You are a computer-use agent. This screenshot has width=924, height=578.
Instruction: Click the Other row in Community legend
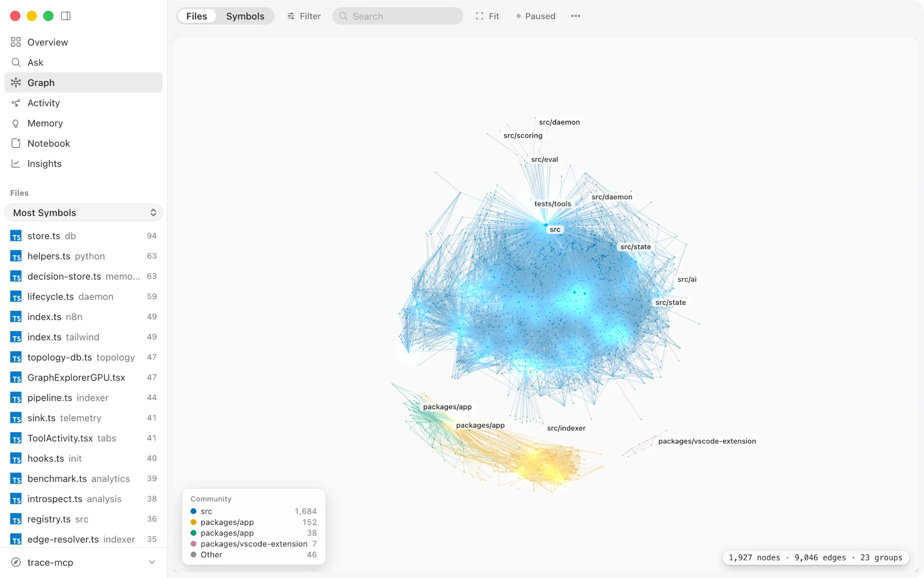(254, 554)
